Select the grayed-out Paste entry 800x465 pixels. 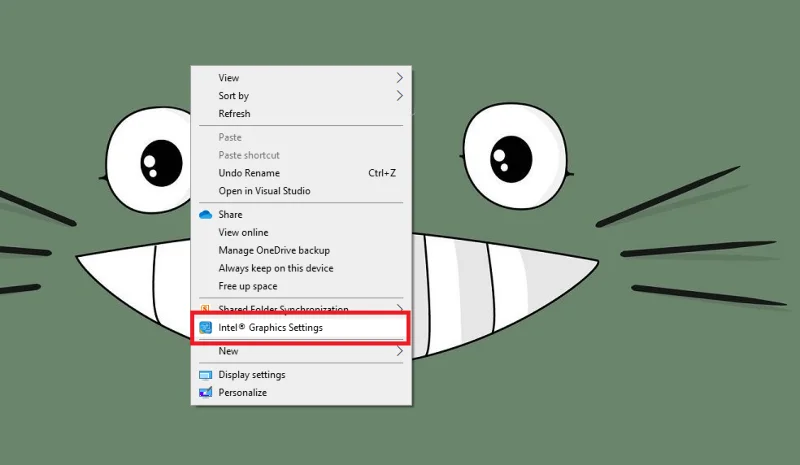(301, 137)
